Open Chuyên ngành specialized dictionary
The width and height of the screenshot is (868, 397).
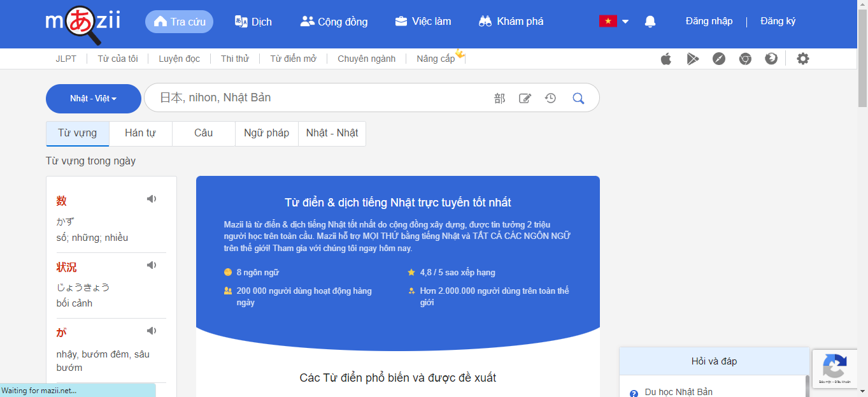click(366, 59)
